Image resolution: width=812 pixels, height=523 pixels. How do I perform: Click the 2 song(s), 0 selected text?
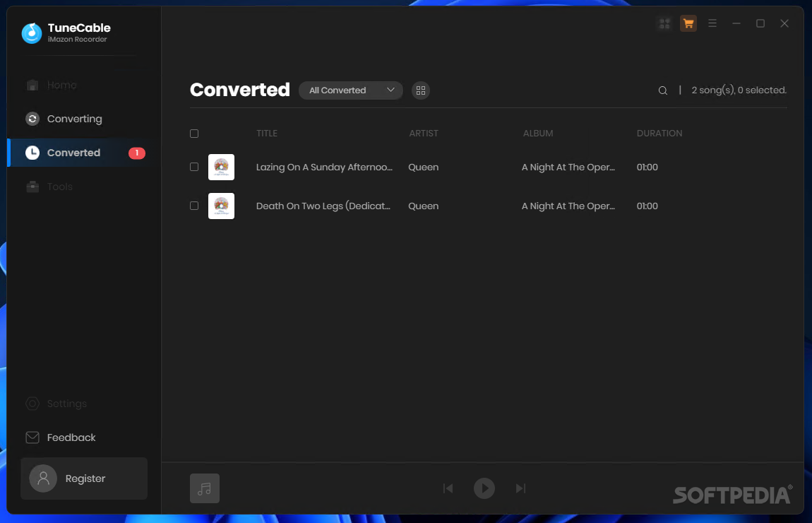739,90
